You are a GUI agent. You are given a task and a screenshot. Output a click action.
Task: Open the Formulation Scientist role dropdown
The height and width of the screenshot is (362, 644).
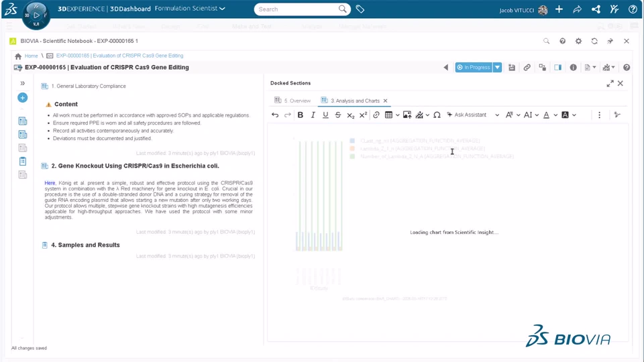(190, 9)
